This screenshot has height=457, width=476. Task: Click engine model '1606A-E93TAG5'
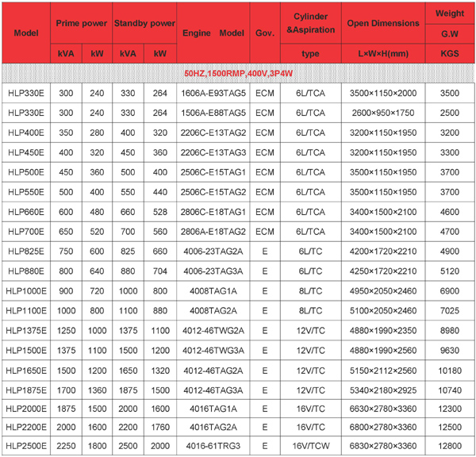coord(213,93)
